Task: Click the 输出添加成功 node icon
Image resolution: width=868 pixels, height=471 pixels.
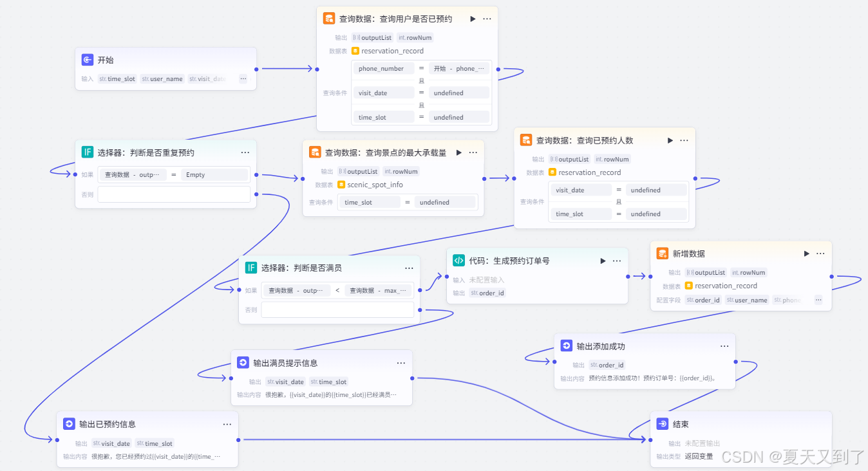Action: point(566,346)
